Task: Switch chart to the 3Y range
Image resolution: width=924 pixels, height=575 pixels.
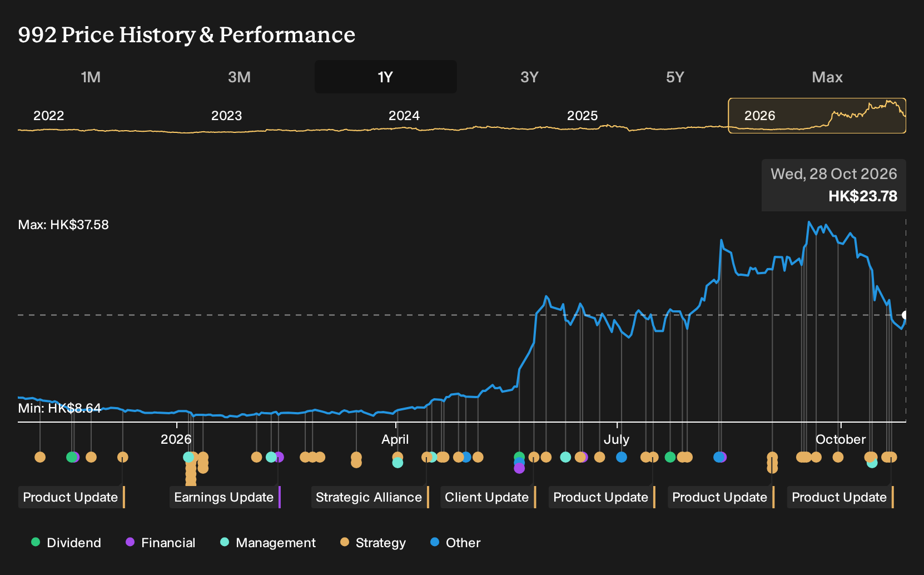Action: (x=529, y=77)
